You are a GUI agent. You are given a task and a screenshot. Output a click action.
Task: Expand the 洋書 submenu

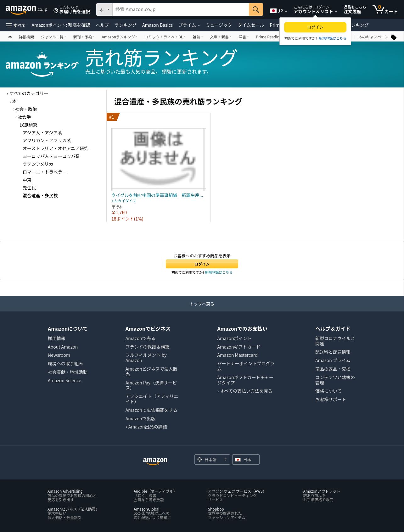pos(244,37)
